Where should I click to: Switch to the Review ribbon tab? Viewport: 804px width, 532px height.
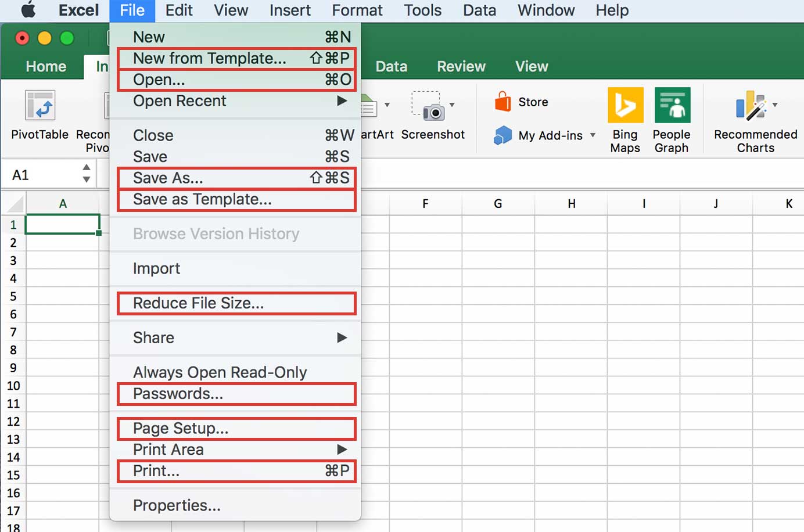461,66
